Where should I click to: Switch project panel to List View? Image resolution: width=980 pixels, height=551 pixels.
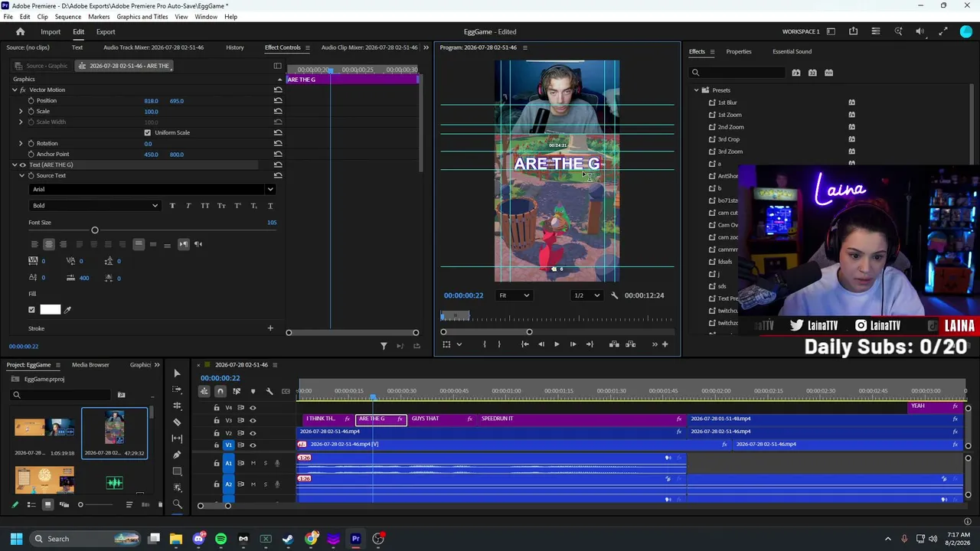pyautogui.click(x=31, y=504)
